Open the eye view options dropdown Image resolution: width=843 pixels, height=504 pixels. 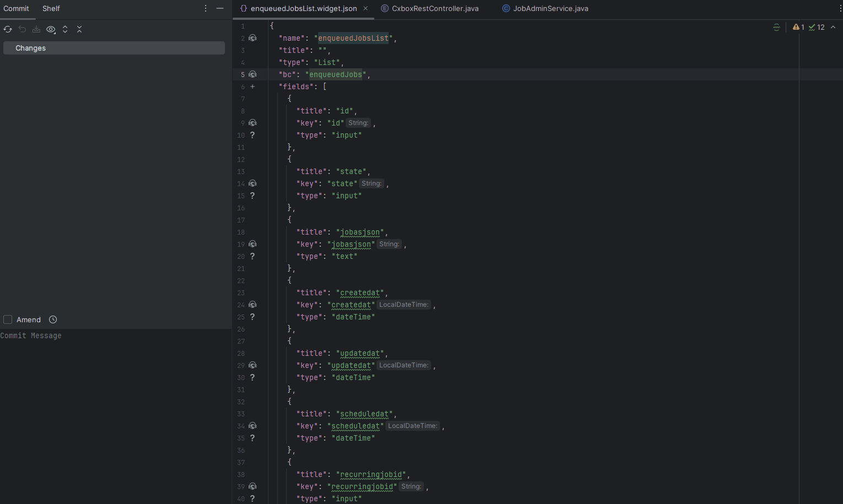coord(51,29)
